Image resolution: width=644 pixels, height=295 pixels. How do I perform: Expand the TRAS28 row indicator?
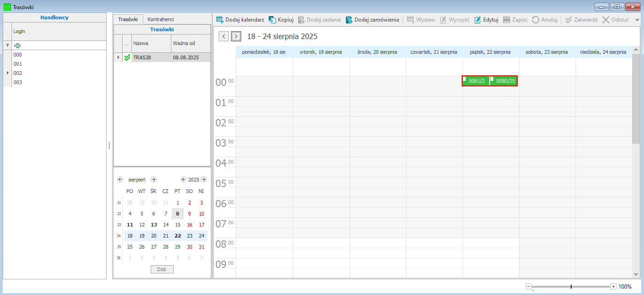click(x=118, y=57)
